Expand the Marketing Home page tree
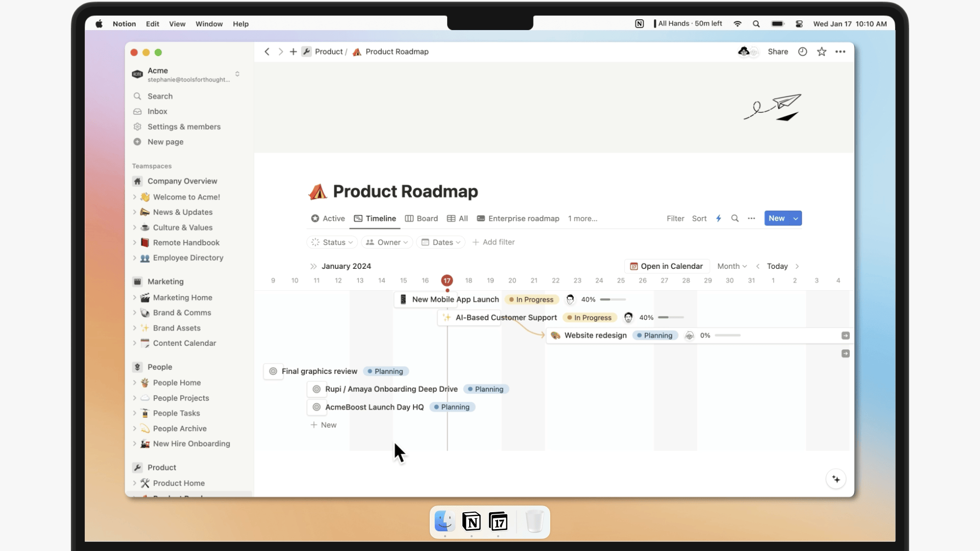 coord(134,297)
